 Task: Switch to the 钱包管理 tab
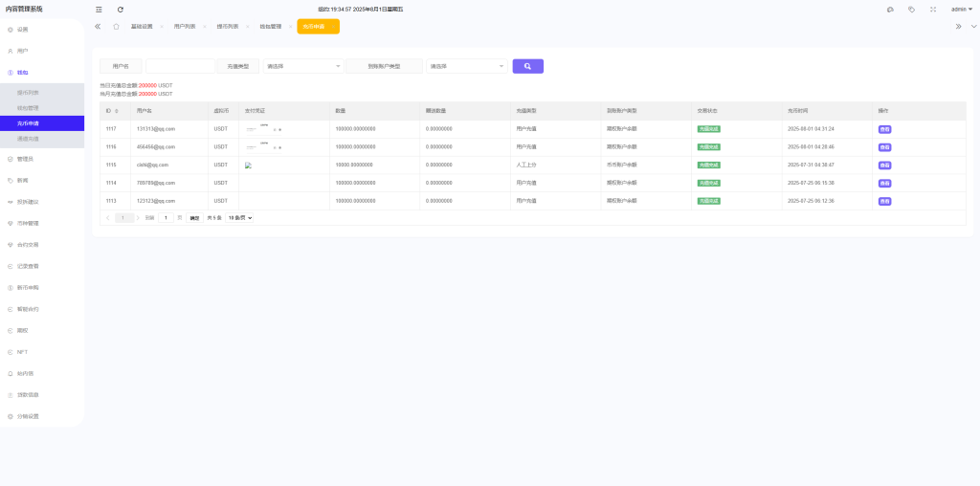270,27
